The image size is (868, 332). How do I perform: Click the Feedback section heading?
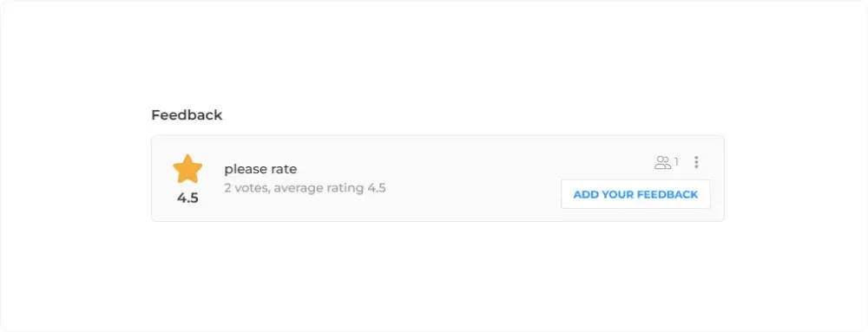click(187, 115)
